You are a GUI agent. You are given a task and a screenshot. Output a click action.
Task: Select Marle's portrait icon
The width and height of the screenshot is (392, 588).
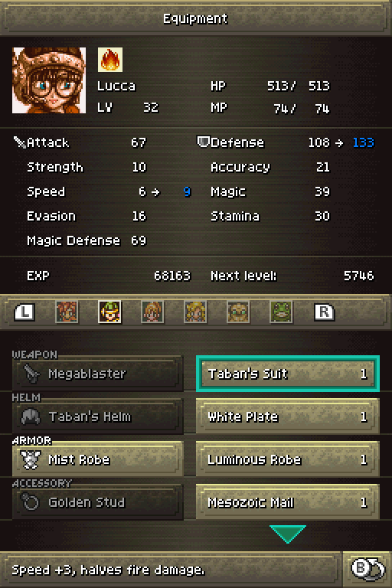[x=152, y=312]
